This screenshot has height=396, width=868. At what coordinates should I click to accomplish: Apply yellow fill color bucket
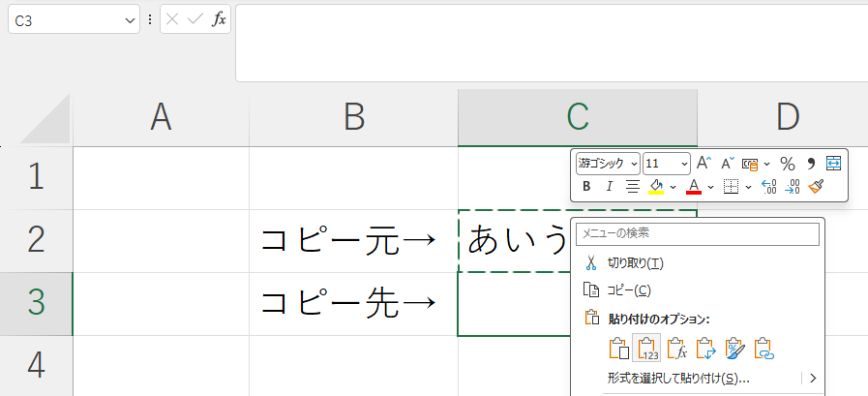pos(656,187)
